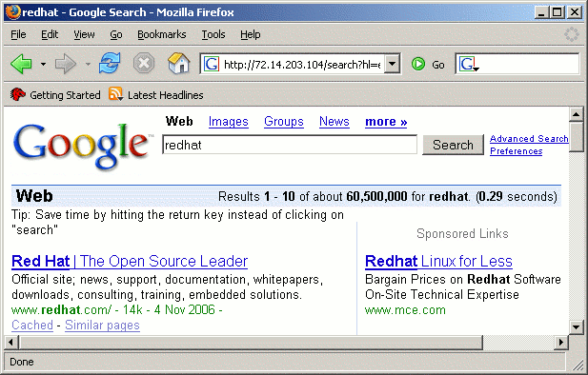Go to the Home page icon
Image resolution: width=588 pixels, height=375 pixels.
point(179,63)
